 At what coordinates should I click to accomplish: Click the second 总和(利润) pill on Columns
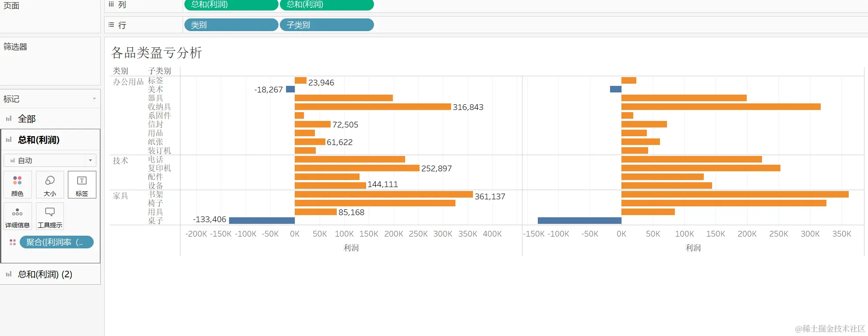tap(327, 5)
